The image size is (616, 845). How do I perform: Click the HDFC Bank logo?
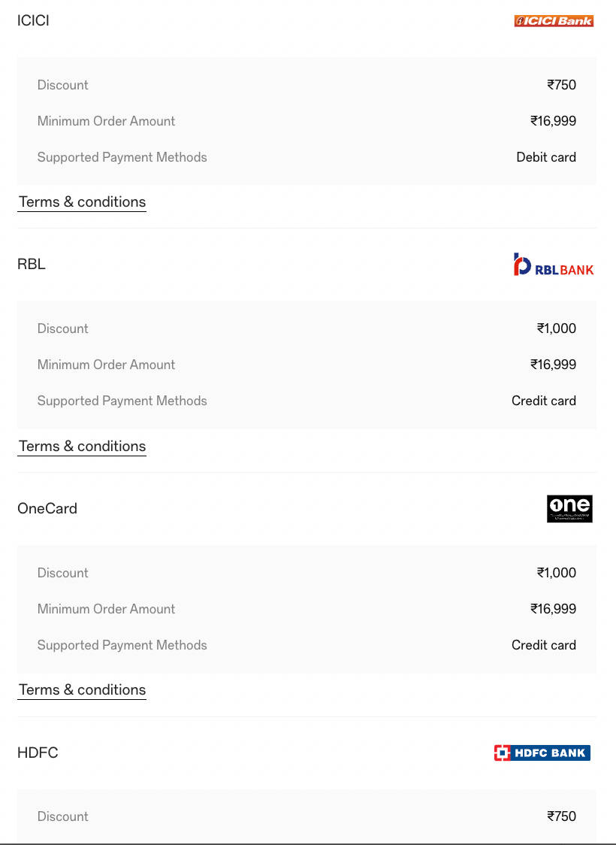542,753
